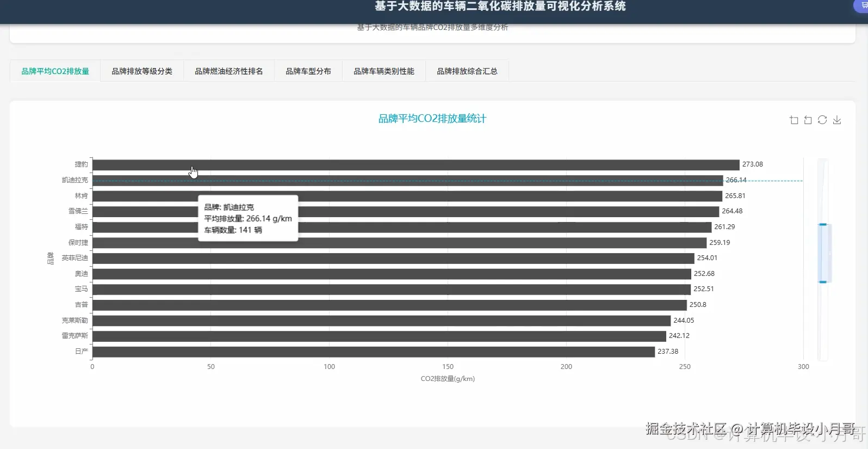Image resolution: width=868 pixels, height=449 pixels.
Task: Click the top handle of the data zoom slider
Action: 823,224
